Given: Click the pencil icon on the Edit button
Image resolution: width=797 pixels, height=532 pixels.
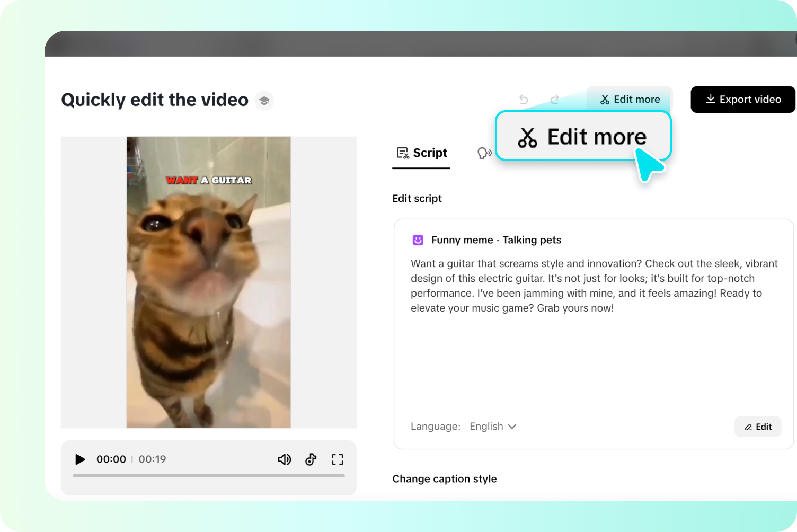Looking at the screenshot, I should click(749, 427).
